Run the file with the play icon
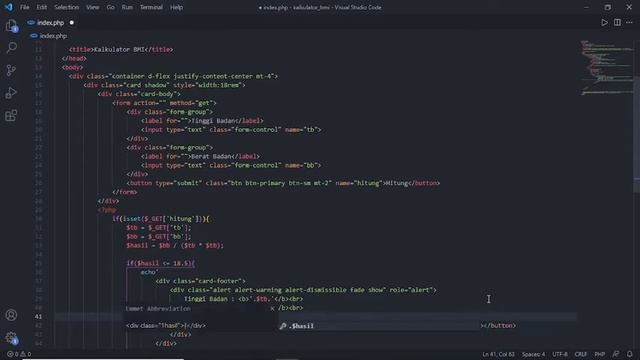The width and height of the screenshot is (640, 360). point(604,22)
